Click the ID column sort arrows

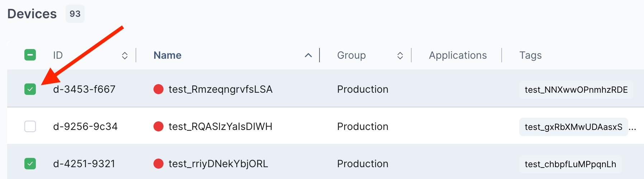124,55
